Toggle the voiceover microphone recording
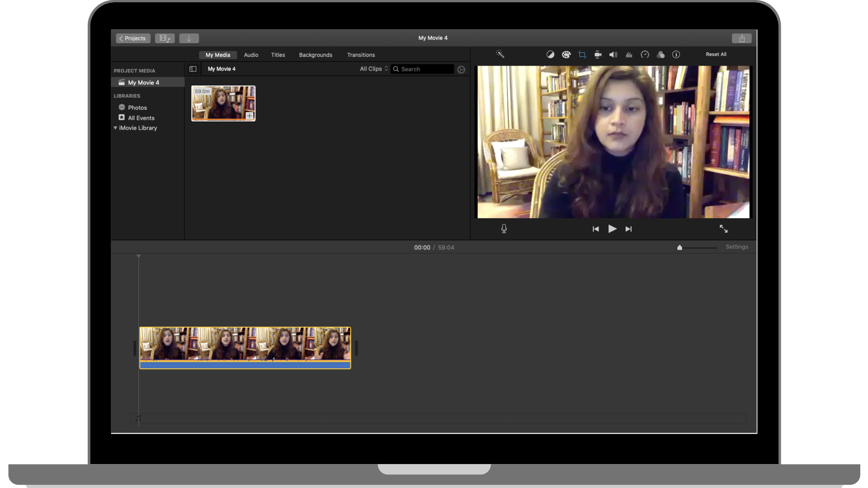The image size is (868, 488). [504, 229]
